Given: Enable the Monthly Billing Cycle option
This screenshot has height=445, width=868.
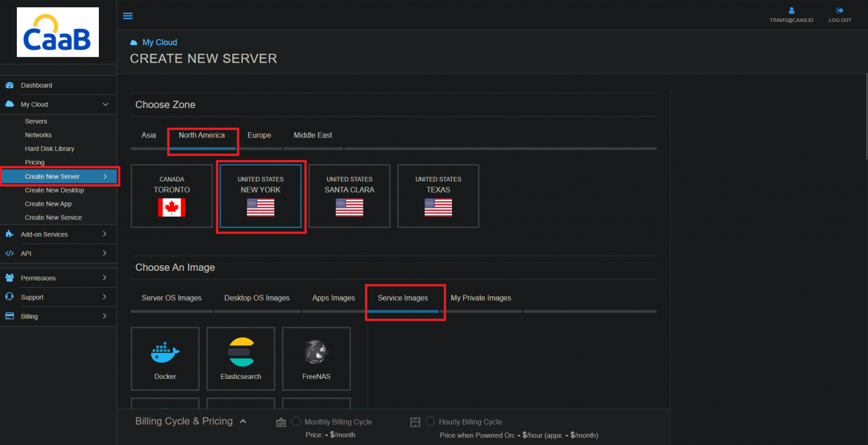Looking at the screenshot, I should (x=296, y=421).
